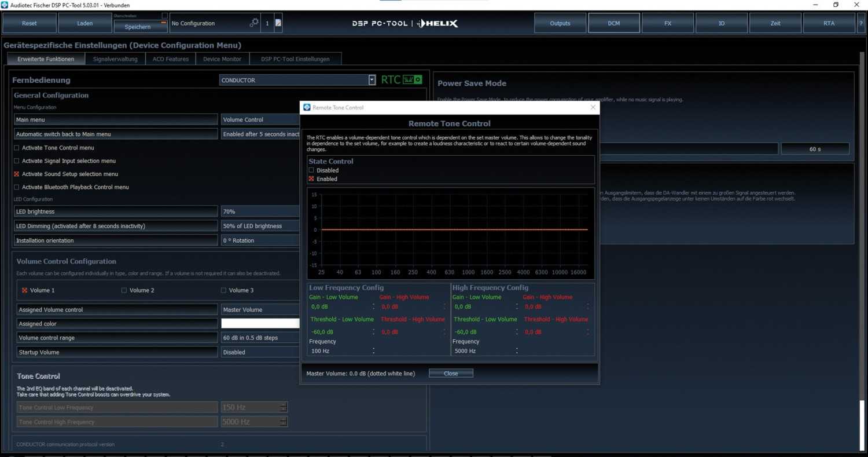
Task: Adjust Low Frequency Config 100 Hz Frequency stepper
Action: pyautogui.click(x=373, y=351)
